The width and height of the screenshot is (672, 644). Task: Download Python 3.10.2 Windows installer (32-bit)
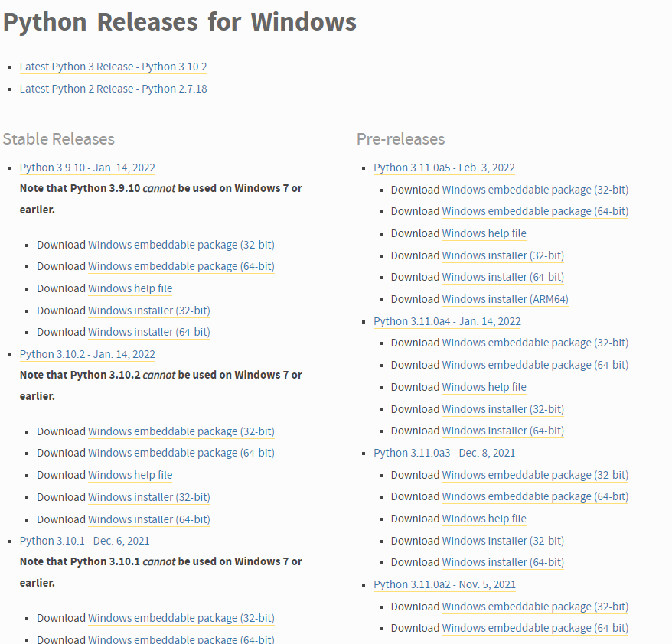point(149,498)
